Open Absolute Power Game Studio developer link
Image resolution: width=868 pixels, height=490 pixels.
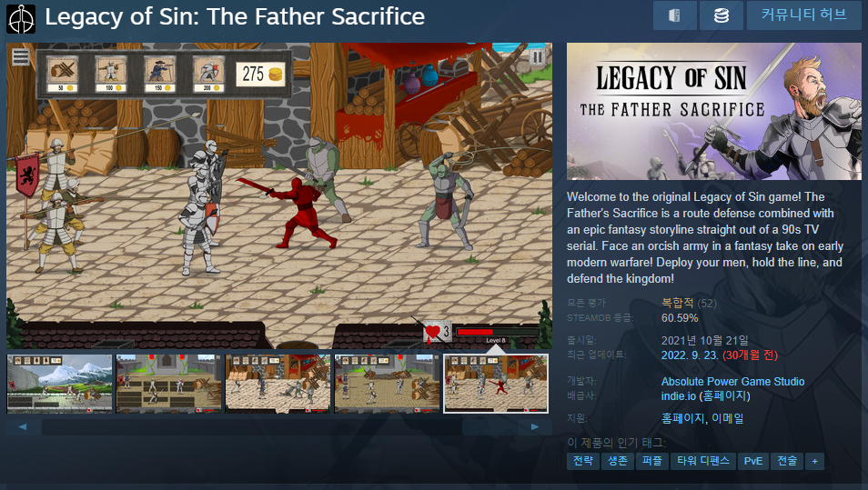(733, 382)
